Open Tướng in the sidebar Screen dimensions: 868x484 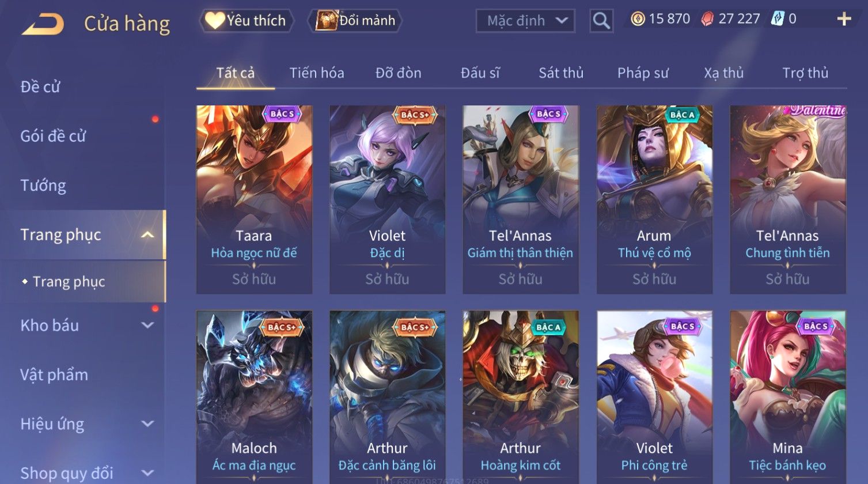[x=43, y=186]
